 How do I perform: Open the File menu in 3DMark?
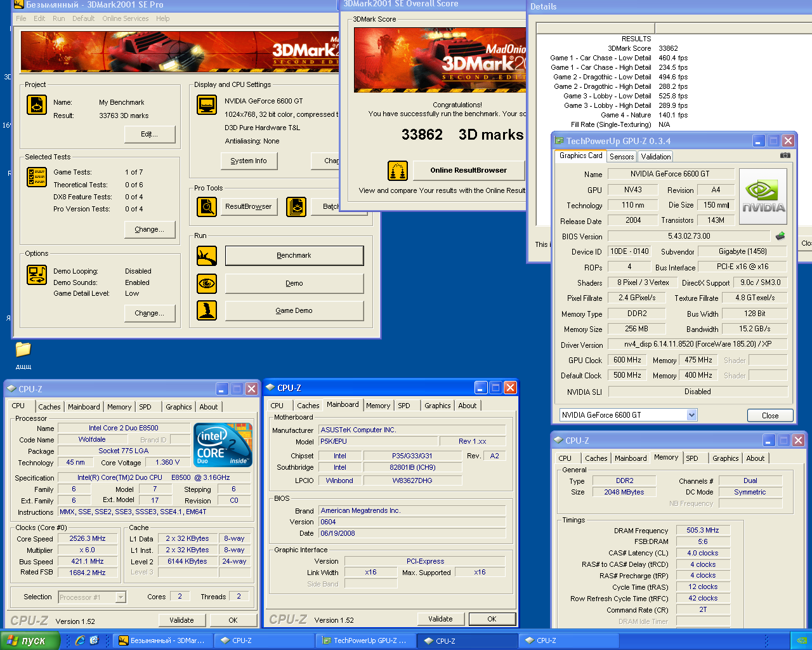[x=21, y=18]
